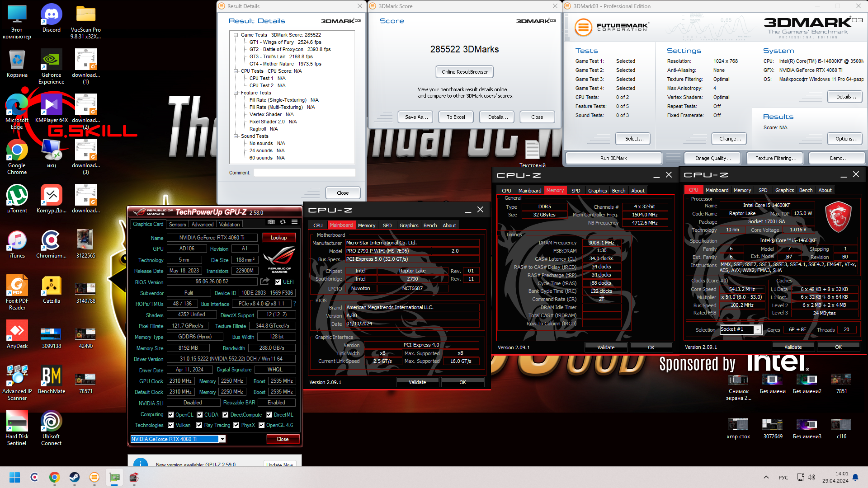Launch the GeForce Experience shortcut
This screenshot has width=868, height=488.
(52, 66)
